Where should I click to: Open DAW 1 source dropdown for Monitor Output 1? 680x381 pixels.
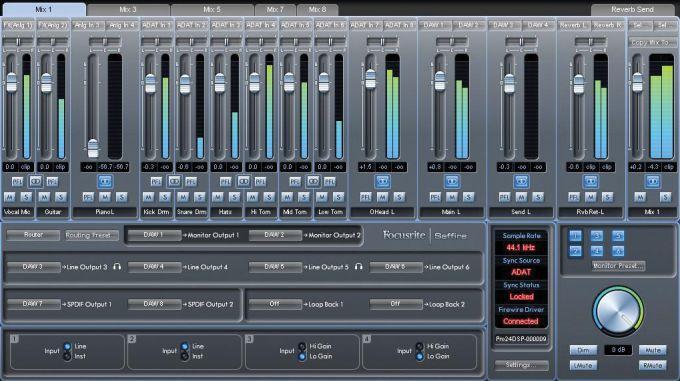(x=154, y=235)
